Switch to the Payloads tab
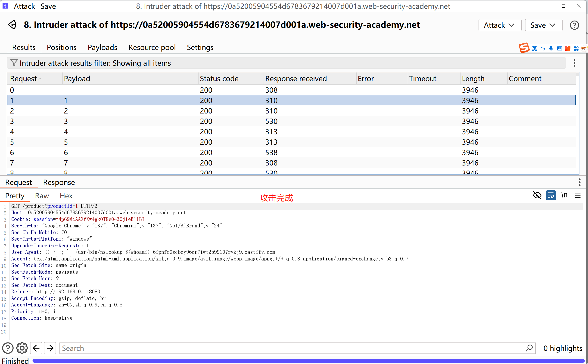 click(x=103, y=47)
